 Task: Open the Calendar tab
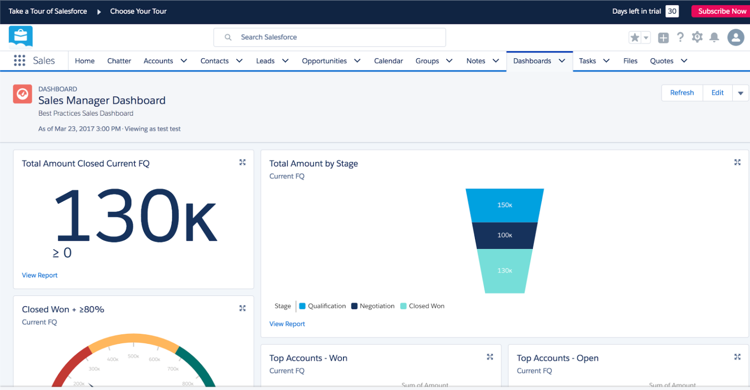[388, 61]
